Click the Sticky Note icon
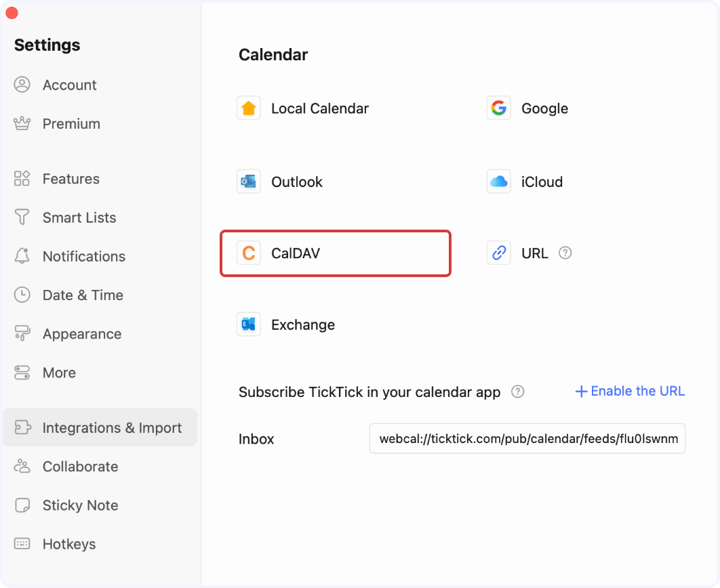The height and width of the screenshot is (588, 720). coord(22,505)
